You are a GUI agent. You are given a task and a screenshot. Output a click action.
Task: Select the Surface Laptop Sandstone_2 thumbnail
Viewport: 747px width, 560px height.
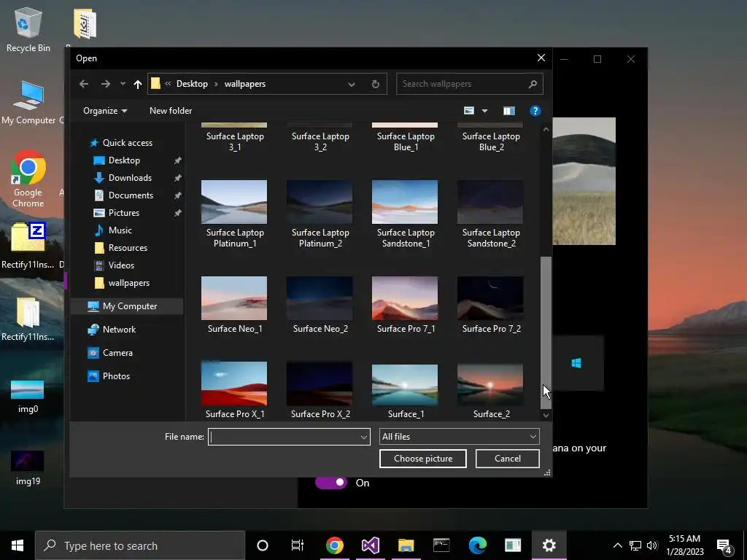pyautogui.click(x=490, y=202)
